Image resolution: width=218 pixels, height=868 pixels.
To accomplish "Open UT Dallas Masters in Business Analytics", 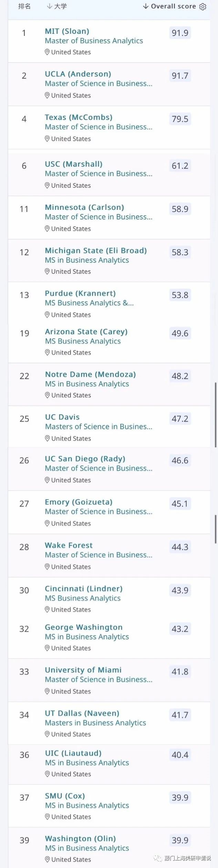I will 95,723.
